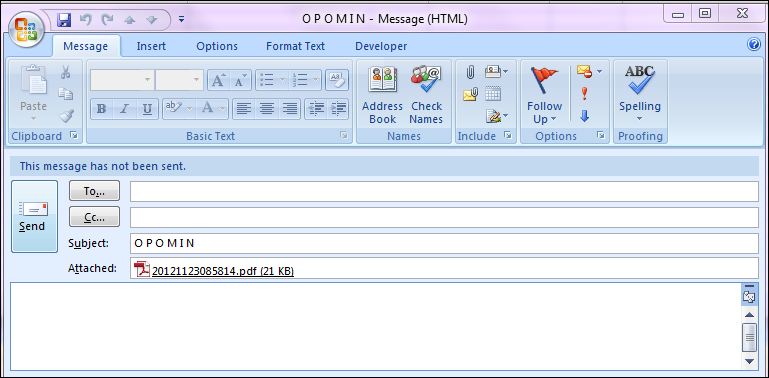The width and height of the screenshot is (769, 378).
Task: Attach an Outlook item
Action: pos(470,94)
